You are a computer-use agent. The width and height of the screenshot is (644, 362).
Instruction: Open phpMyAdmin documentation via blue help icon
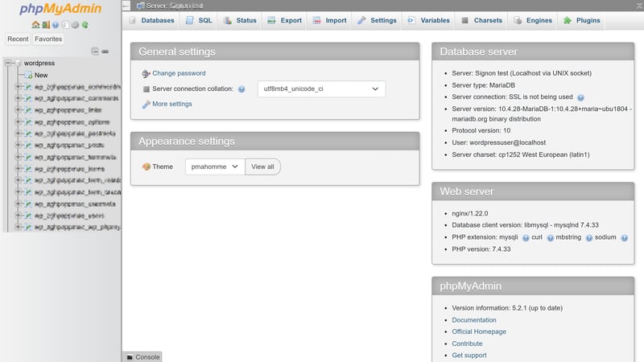[x=56, y=25]
